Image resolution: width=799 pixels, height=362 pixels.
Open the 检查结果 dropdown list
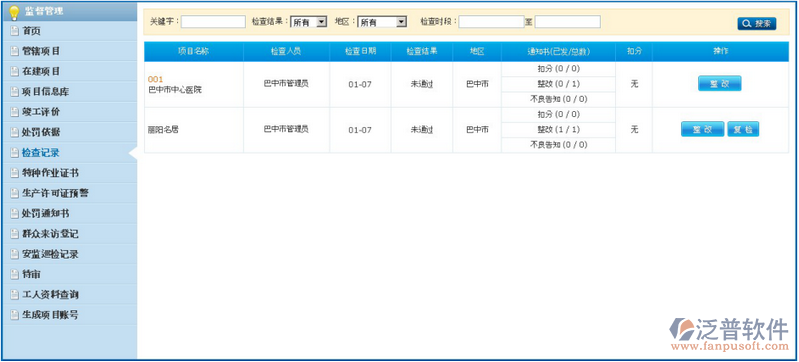(x=309, y=22)
